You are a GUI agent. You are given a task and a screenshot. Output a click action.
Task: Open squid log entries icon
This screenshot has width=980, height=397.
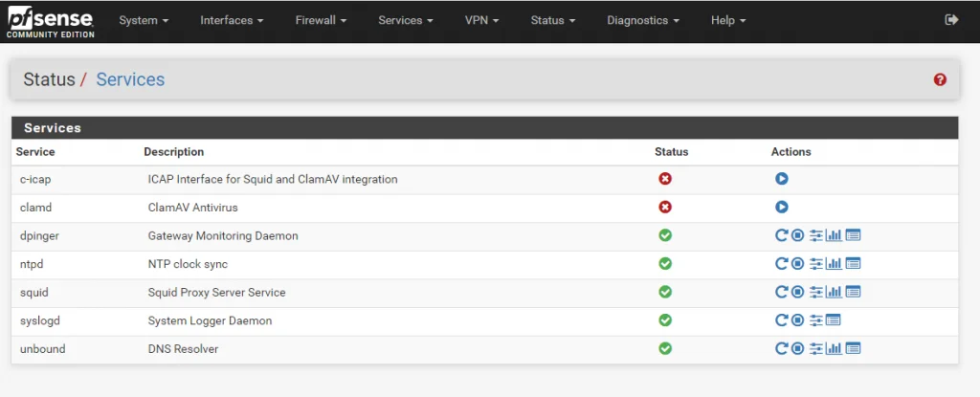pyautogui.click(x=853, y=292)
